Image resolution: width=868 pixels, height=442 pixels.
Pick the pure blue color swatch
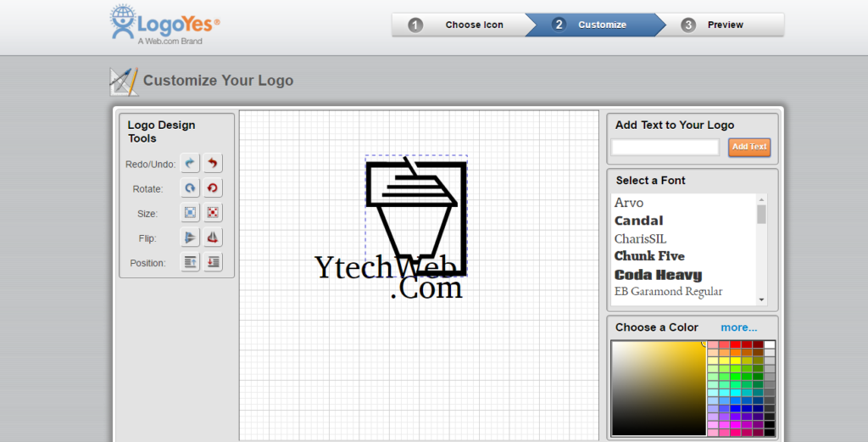pyautogui.click(x=736, y=408)
